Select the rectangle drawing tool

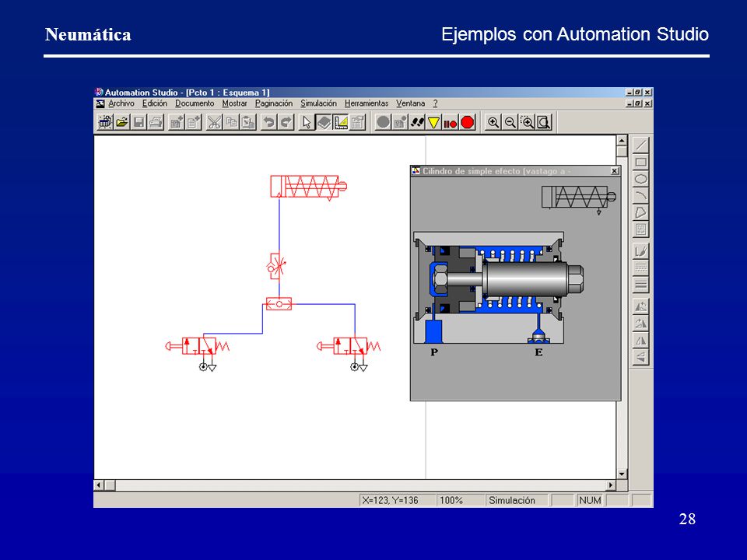(x=641, y=163)
